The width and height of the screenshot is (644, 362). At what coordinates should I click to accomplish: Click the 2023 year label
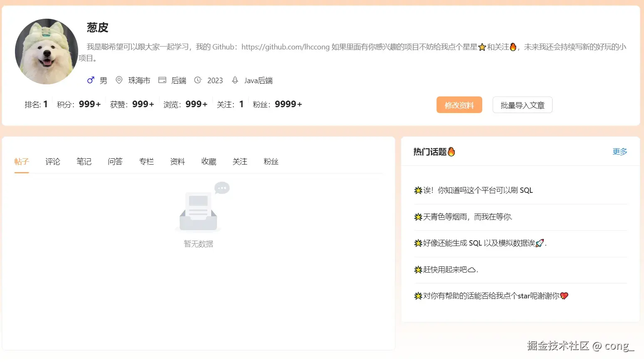coord(215,81)
